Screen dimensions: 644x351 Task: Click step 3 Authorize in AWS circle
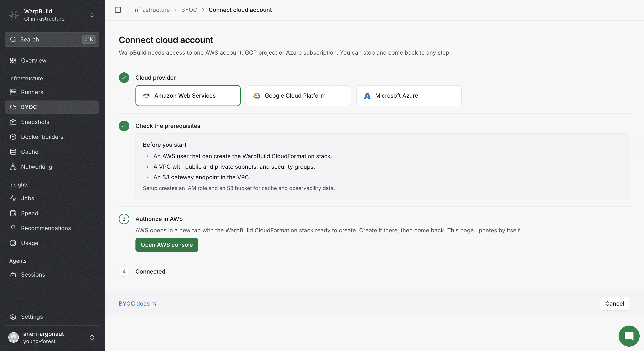coord(124,219)
